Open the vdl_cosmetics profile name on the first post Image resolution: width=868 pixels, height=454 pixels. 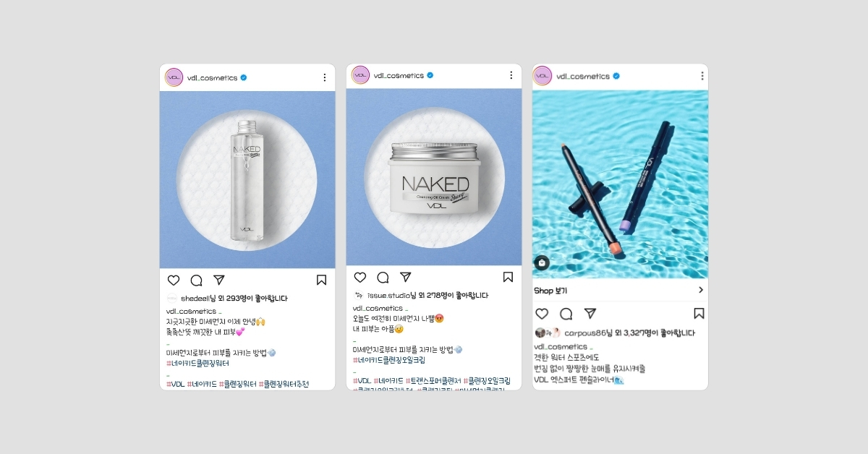[x=212, y=78]
